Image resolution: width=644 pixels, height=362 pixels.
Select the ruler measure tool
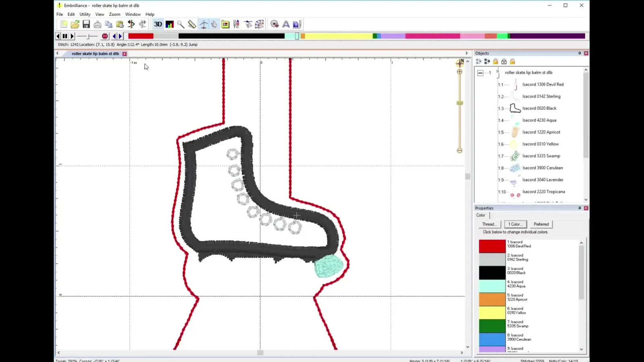pos(192,25)
